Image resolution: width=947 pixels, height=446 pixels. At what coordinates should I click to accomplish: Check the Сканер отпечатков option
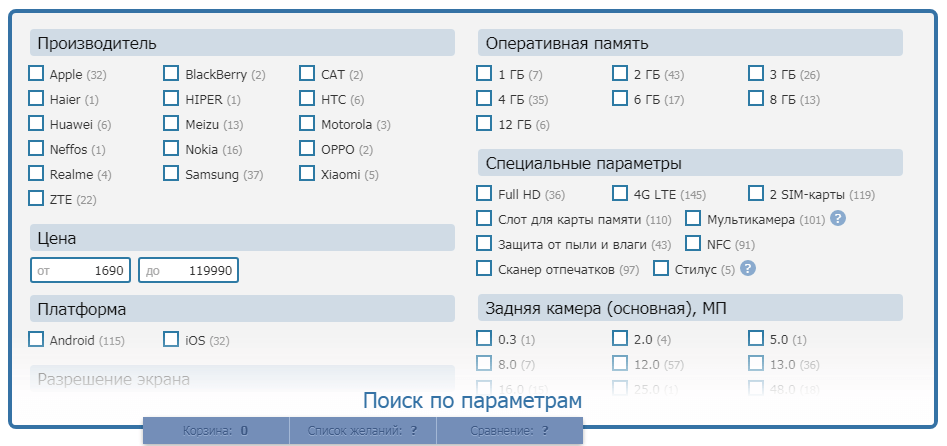pos(485,269)
